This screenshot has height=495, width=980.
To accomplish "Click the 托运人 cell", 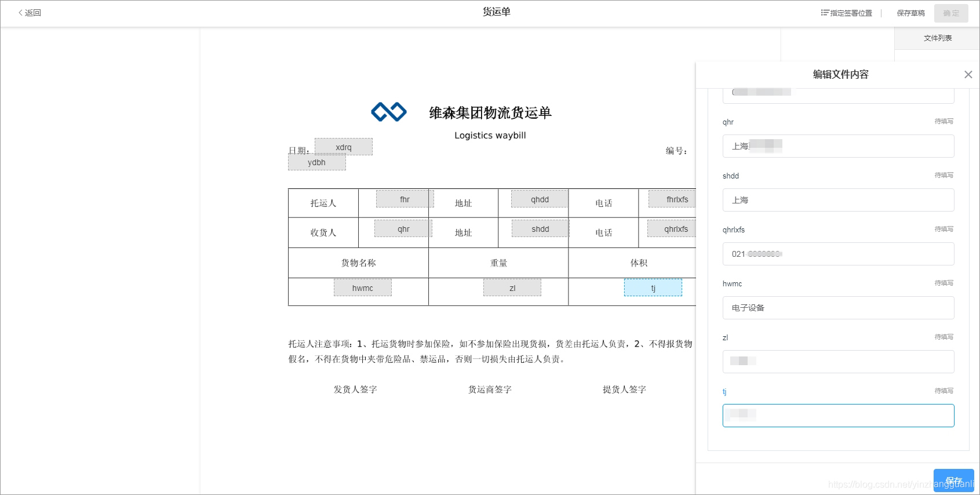I will [323, 203].
